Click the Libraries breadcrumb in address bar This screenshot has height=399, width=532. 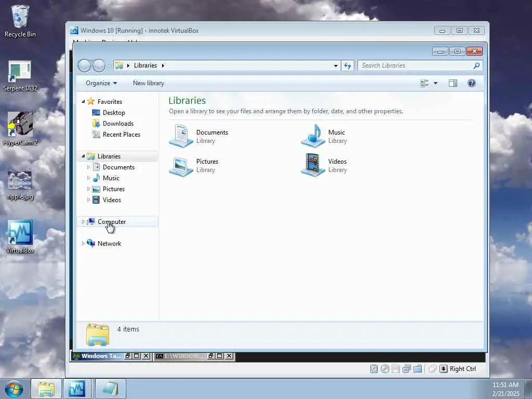(x=145, y=65)
